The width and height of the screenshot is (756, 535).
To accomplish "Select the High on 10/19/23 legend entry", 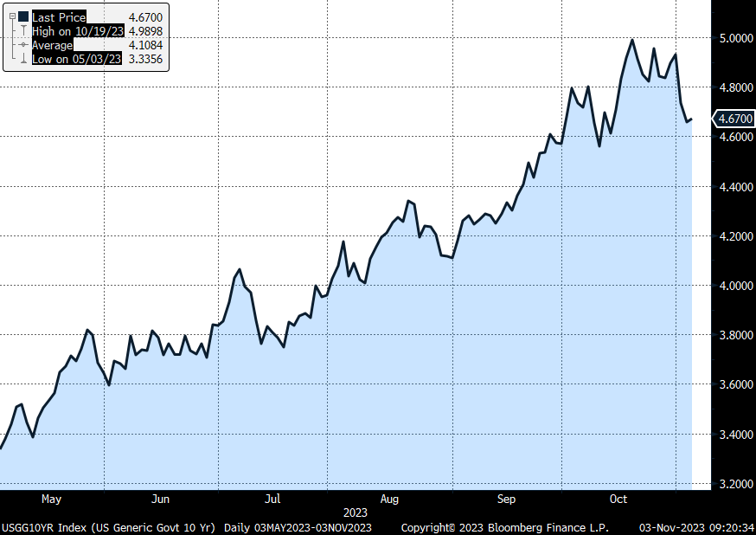I will pos(76,31).
